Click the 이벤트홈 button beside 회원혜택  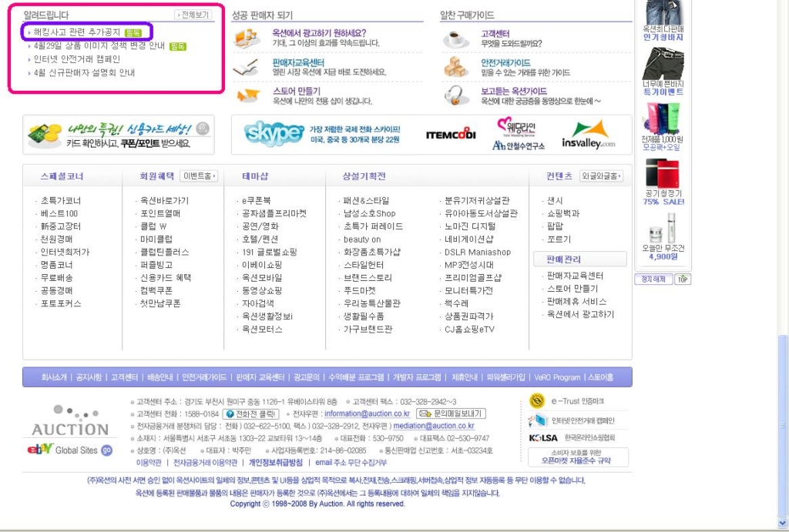click(199, 176)
